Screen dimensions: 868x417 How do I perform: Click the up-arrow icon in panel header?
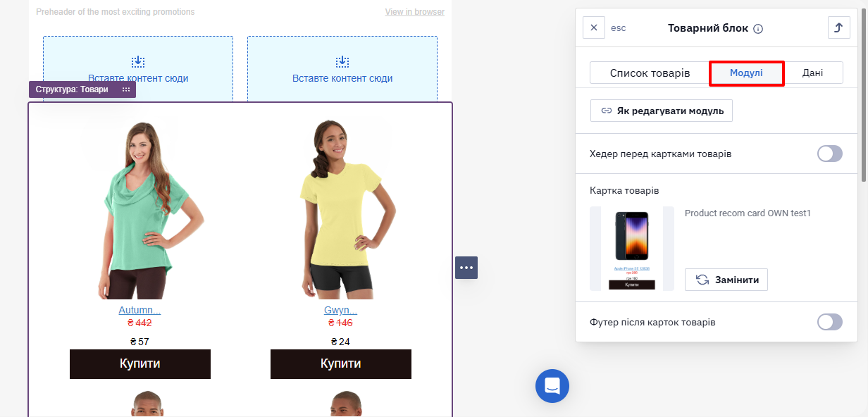tap(838, 27)
